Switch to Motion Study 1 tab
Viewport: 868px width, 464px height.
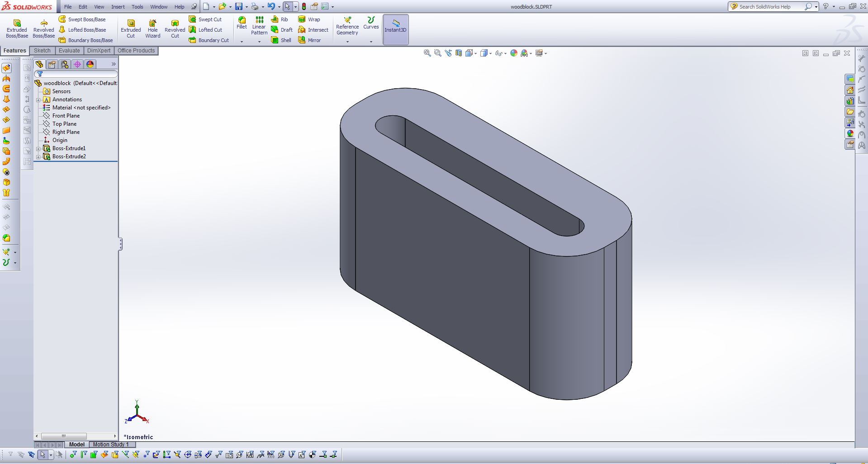[111, 445]
